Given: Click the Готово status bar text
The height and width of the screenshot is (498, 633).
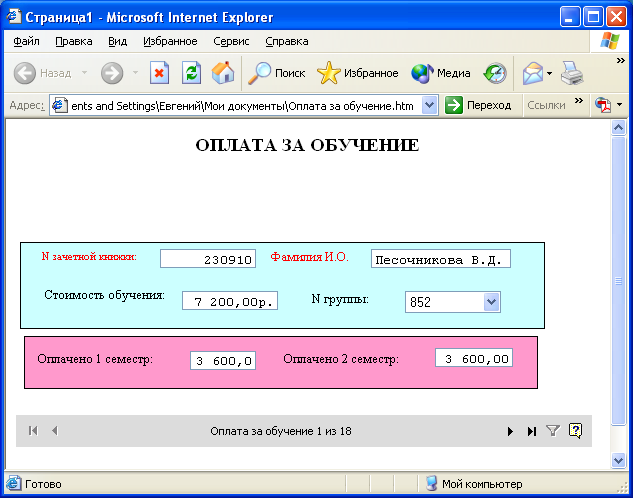Looking at the screenshot, I should point(43,484).
